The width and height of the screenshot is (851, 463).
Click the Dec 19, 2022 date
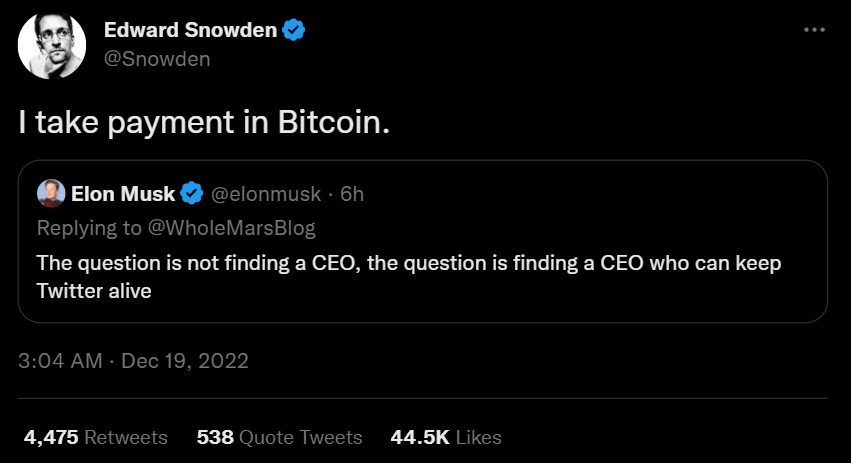coord(184,360)
